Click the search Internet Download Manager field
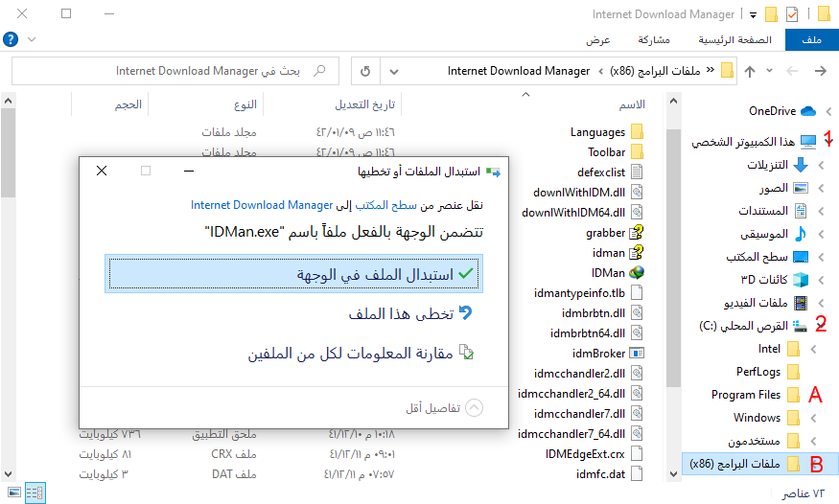Viewport: 839px width, 504px height. pyautogui.click(x=175, y=71)
